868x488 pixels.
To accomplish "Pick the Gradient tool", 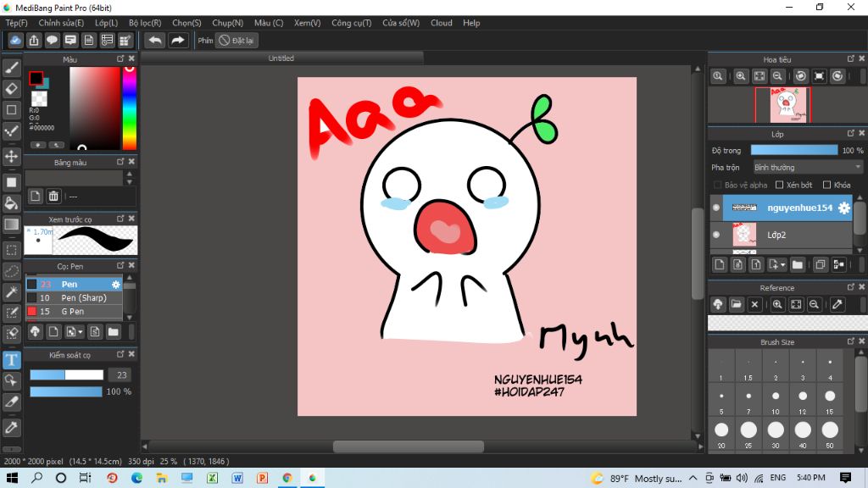I will click(x=12, y=224).
